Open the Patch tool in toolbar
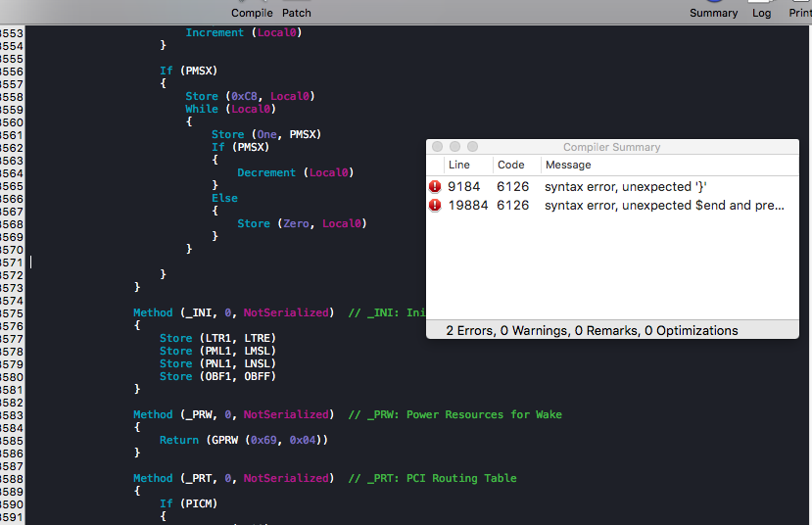The width and height of the screenshot is (812, 525). tap(297, 10)
